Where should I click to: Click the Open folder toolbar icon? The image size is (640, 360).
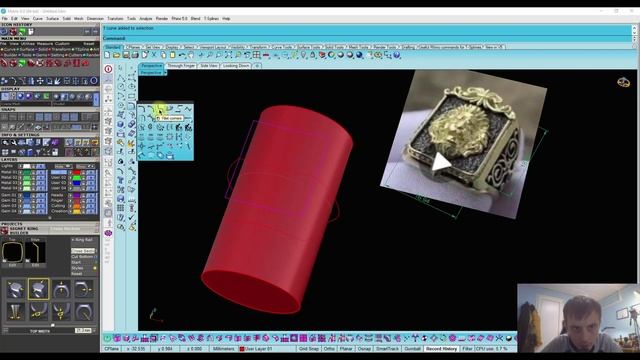pos(116,55)
